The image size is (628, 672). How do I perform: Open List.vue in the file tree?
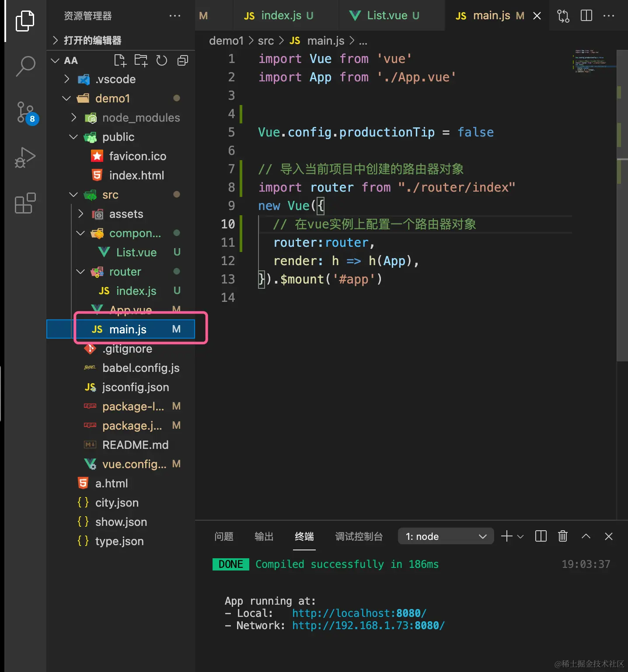pyautogui.click(x=121, y=252)
